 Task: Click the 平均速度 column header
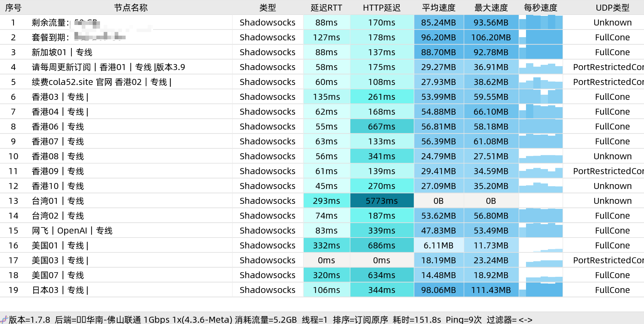pyautogui.click(x=438, y=8)
